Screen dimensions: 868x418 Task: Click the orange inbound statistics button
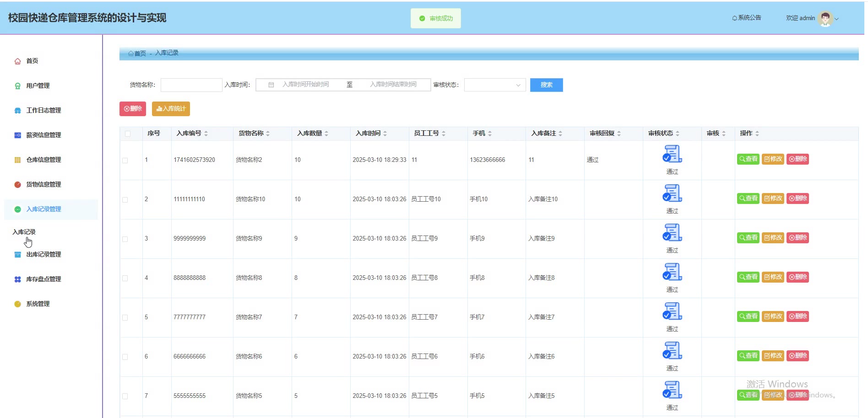[171, 109]
